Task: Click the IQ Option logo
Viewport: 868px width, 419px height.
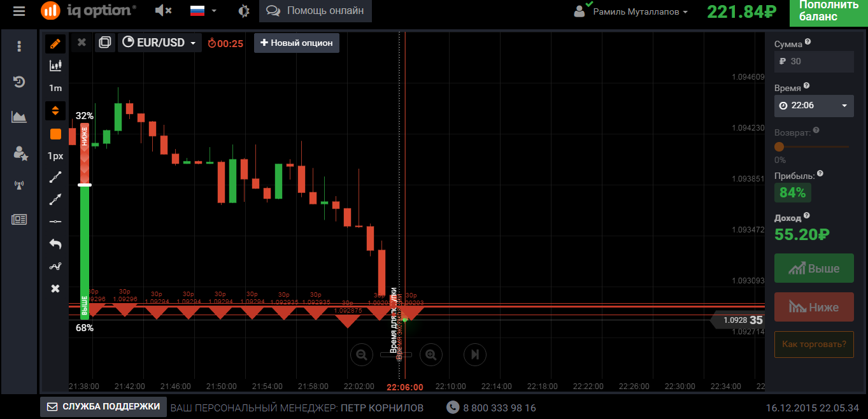Action: click(88, 10)
